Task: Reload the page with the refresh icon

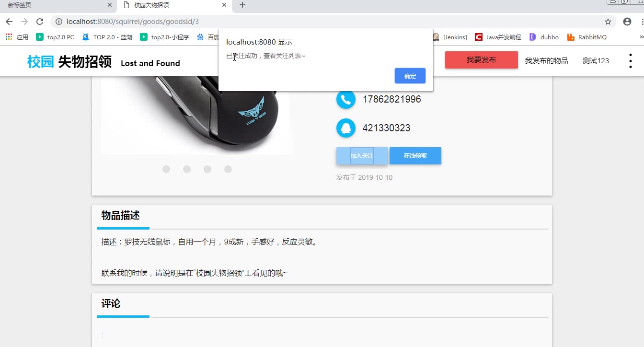Action: [x=40, y=22]
